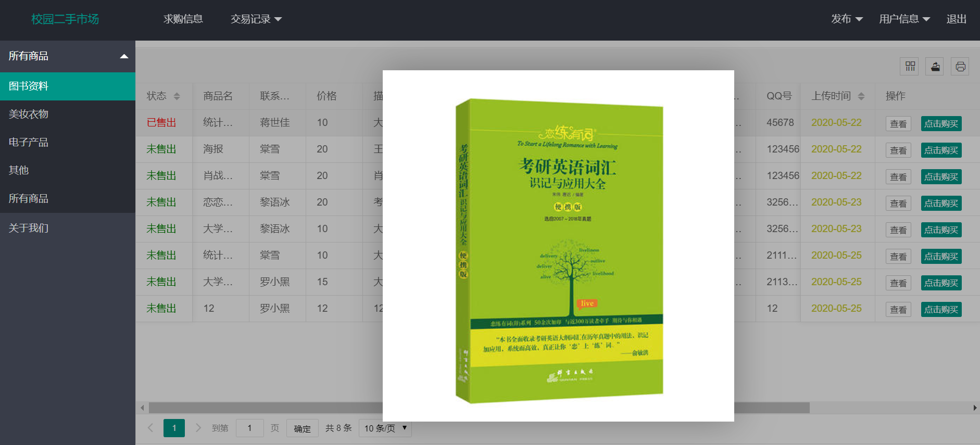The image size is (980, 445).
Task: Open the 10 条/页 page size dropdown
Action: (x=385, y=428)
